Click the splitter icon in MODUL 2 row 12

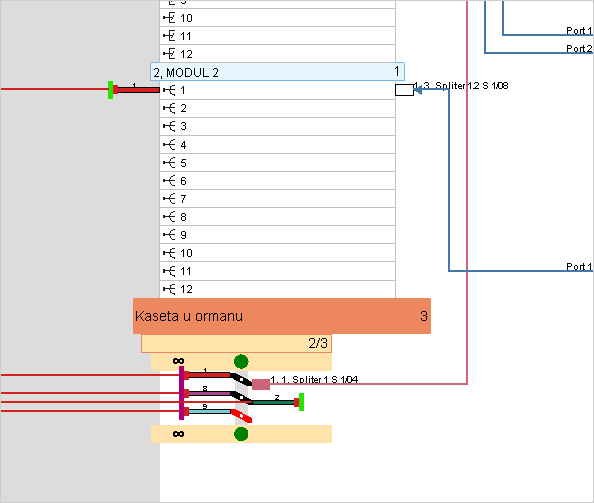coord(169,289)
